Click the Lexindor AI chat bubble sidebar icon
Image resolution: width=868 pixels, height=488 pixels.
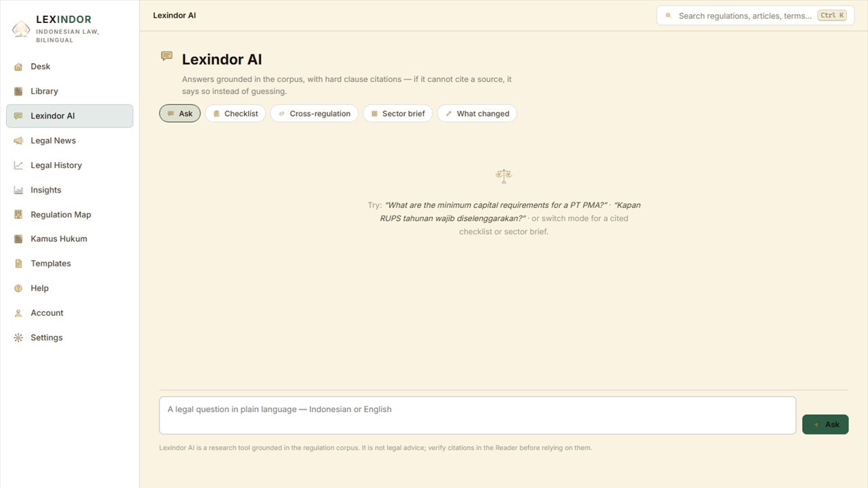(18, 116)
